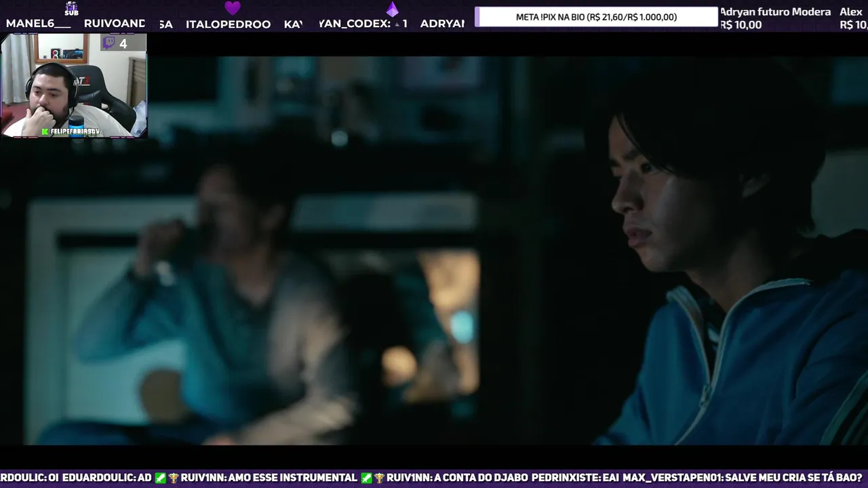Click the green check badge before 'A CONTA DO DJABO'
This screenshot has width=868, height=488.
pyautogui.click(x=367, y=478)
